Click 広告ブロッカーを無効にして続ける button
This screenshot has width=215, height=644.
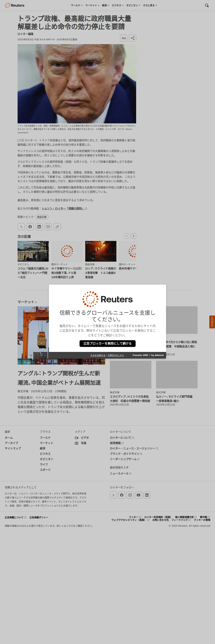click(107, 344)
